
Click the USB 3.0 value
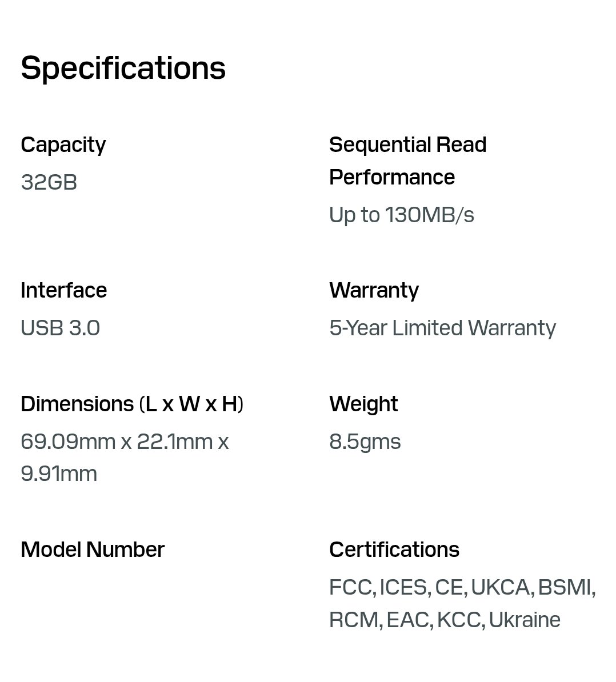60,328
